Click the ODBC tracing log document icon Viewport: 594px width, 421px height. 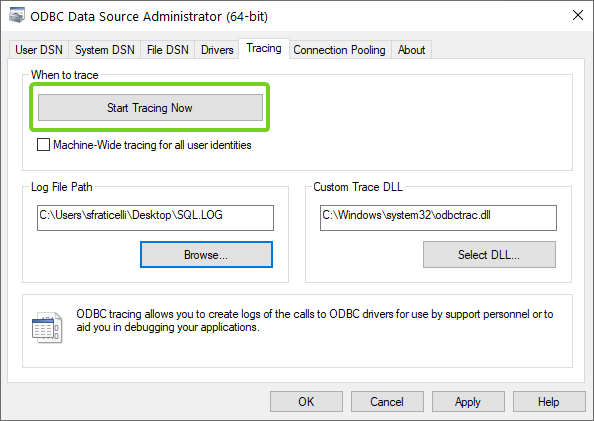pos(47,328)
